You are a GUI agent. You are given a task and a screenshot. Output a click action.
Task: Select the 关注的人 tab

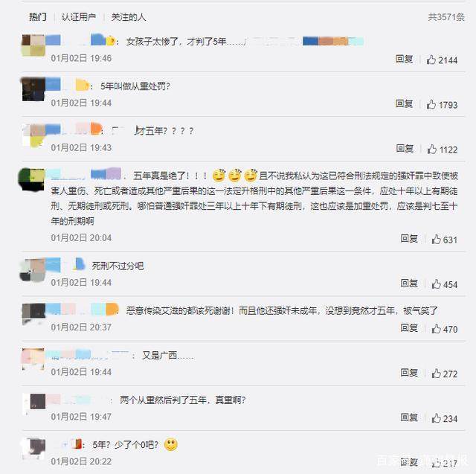coord(129,17)
